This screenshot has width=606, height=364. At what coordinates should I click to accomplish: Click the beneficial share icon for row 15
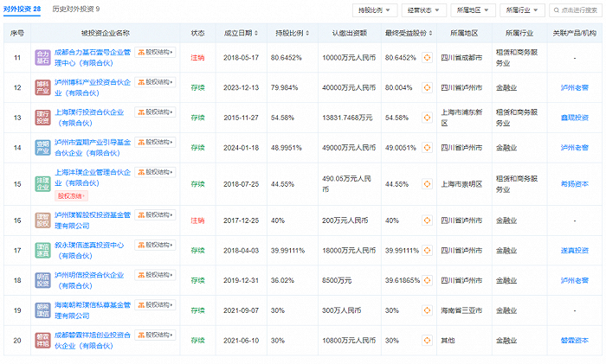pyautogui.click(x=428, y=183)
